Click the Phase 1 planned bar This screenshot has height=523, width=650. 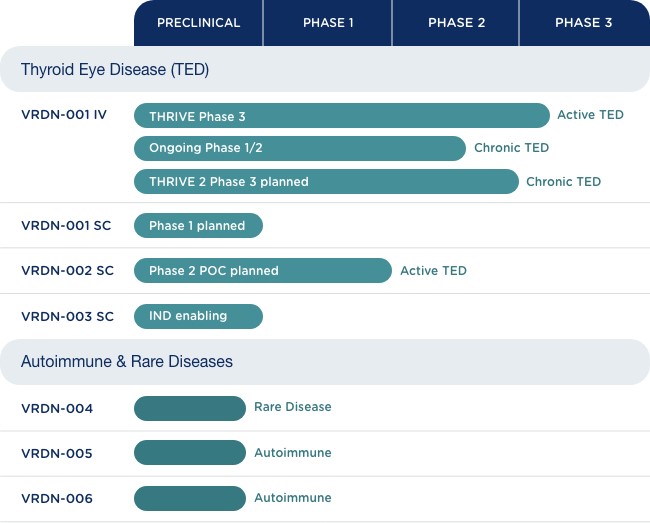pyautogui.click(x=198, y=226)
